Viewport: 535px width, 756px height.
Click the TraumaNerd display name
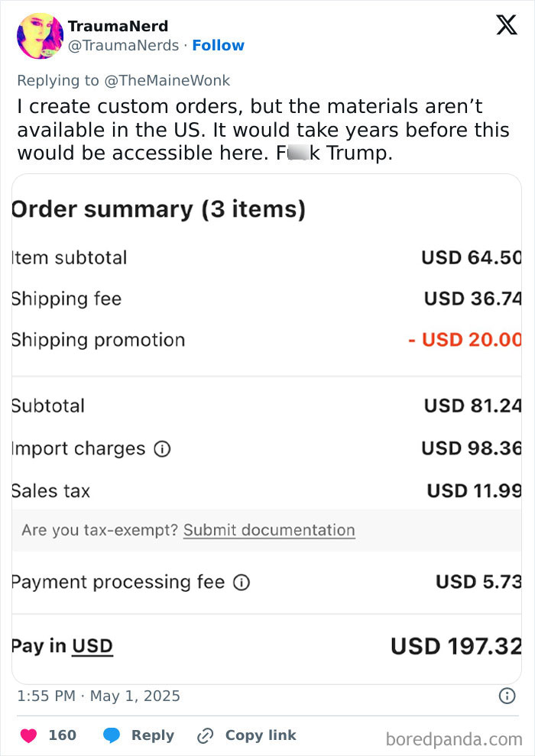pyautogui.click(x=118, y=26)
